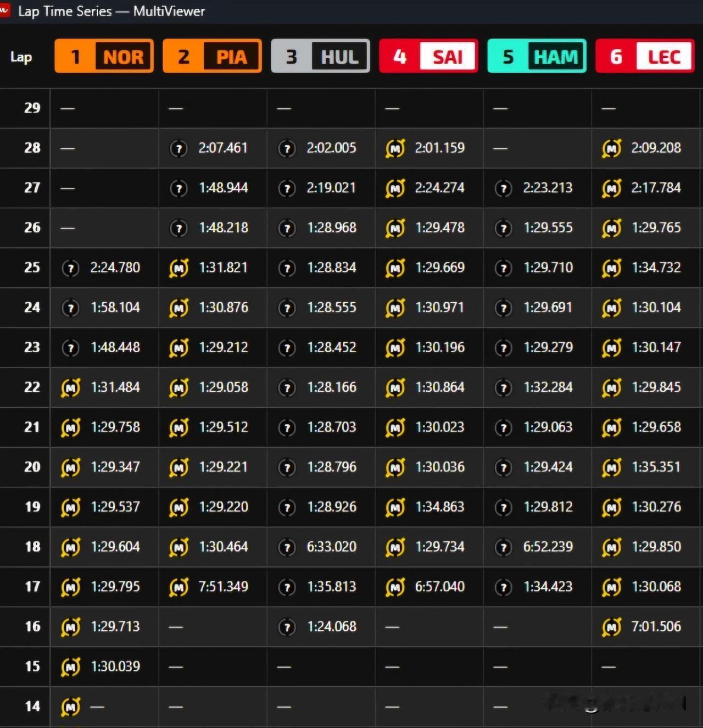The image size is (703, 728).
Task: Click lap time 1:30.876
Action: 224,308
